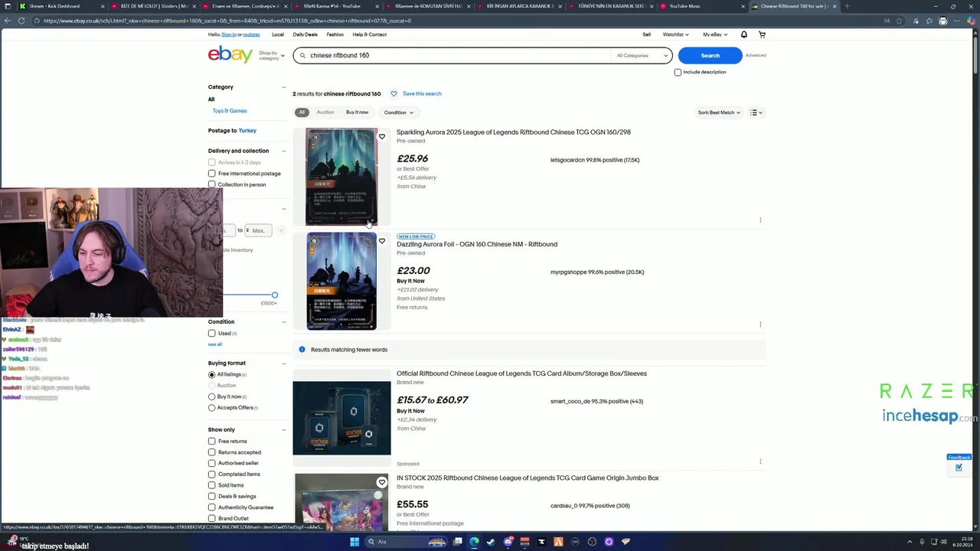Click heart on Jumbo Box listing image
Viewport: 980px width, 551px height.
tap(382, 482)
